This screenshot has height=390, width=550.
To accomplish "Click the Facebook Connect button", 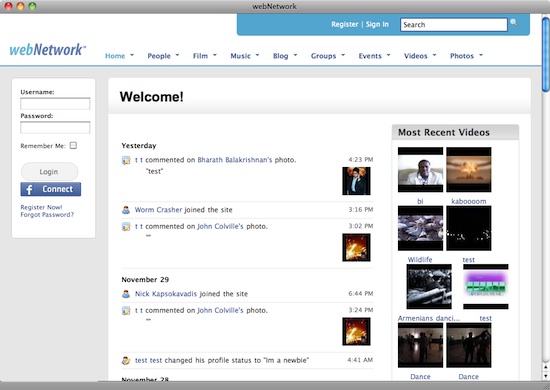I will [x=51, y=189].
